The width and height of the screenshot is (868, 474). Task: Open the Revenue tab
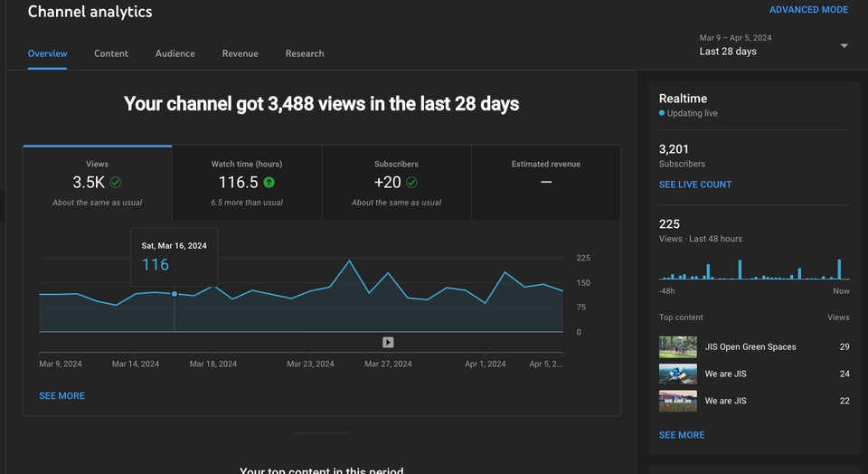click(241, 53)
